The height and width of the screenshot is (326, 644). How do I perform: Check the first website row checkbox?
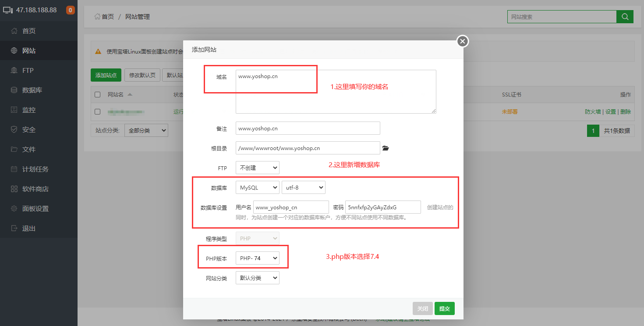(98, 112)
